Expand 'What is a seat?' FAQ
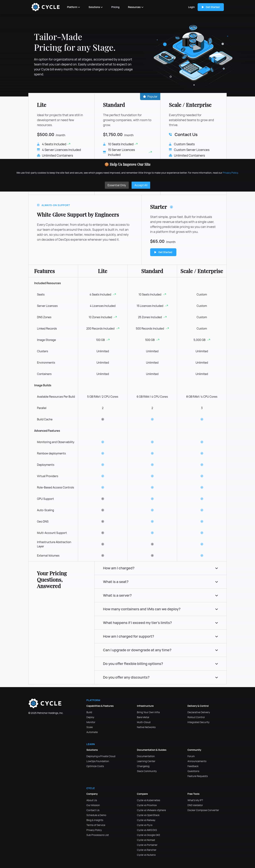This screenshot has height=868, width=255. pos(160,582)
